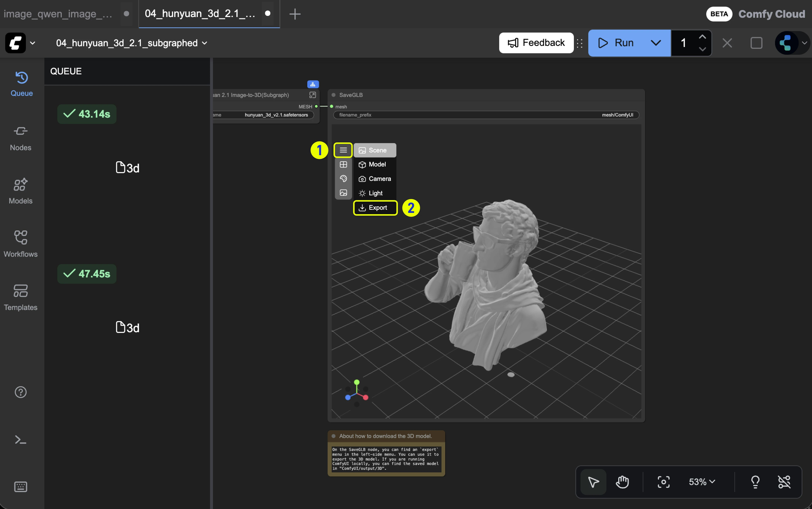Click the filename_prefix field showing mesh/ComfyUI
Image resolution: width=812 pixels, height=509 pixels.
click(618, 115)
